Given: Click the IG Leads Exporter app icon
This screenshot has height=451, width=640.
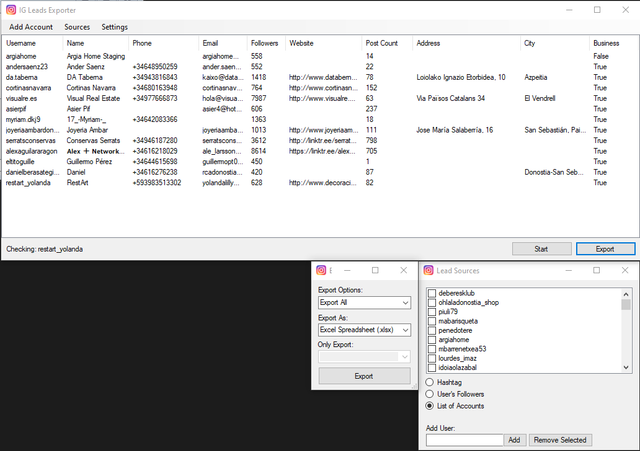Looking at the screenshot, I should 10,9.
